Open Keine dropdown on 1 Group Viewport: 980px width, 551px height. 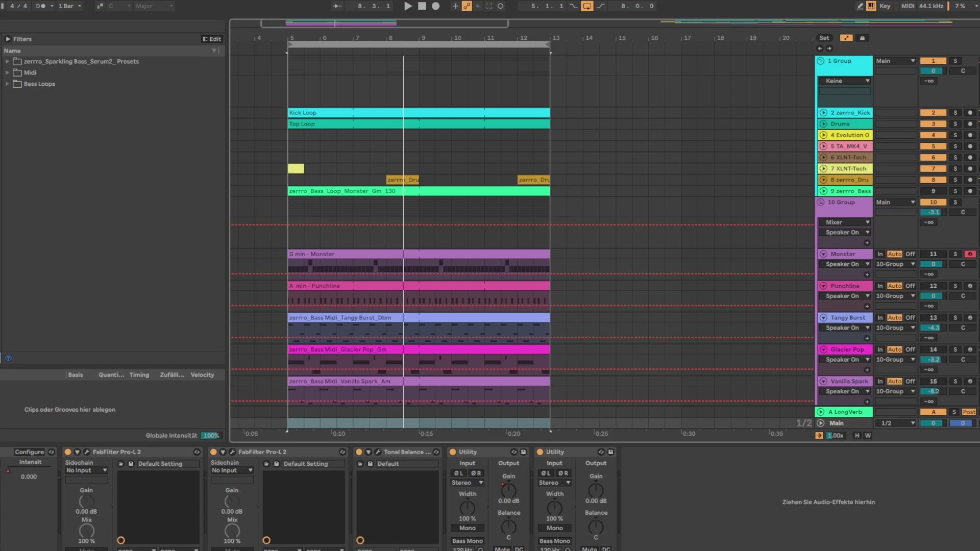point(844,81)
